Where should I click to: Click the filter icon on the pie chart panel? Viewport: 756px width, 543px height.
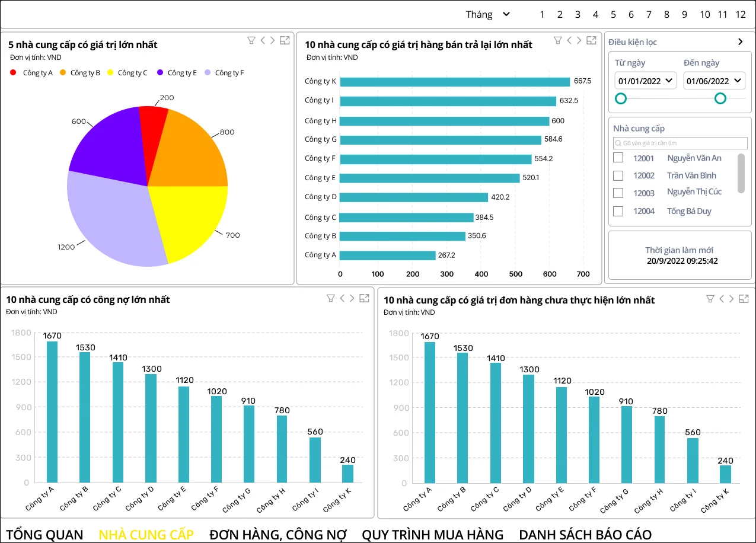pyautogui.click(x=251, y=40)
